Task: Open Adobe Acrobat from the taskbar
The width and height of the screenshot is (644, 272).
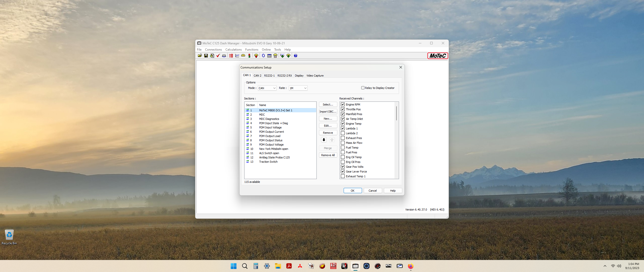Action: pyautogui.click(x=289, y=266)
